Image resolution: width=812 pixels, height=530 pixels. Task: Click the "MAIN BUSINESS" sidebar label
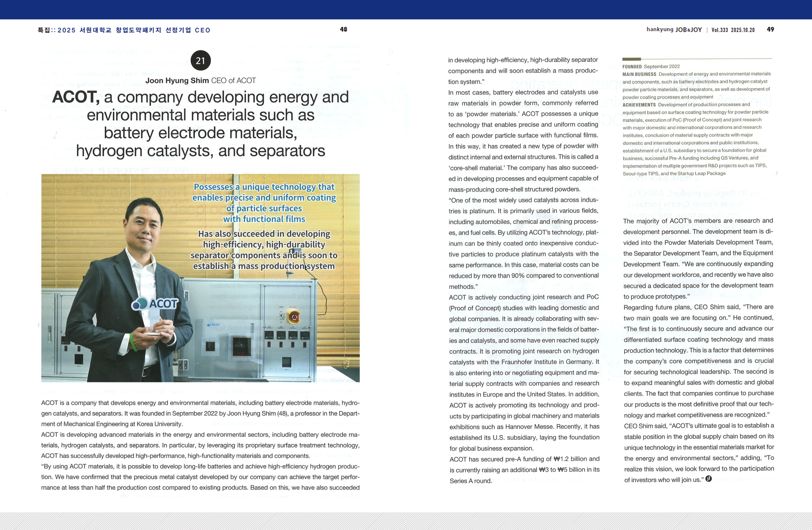click(639, 74)
